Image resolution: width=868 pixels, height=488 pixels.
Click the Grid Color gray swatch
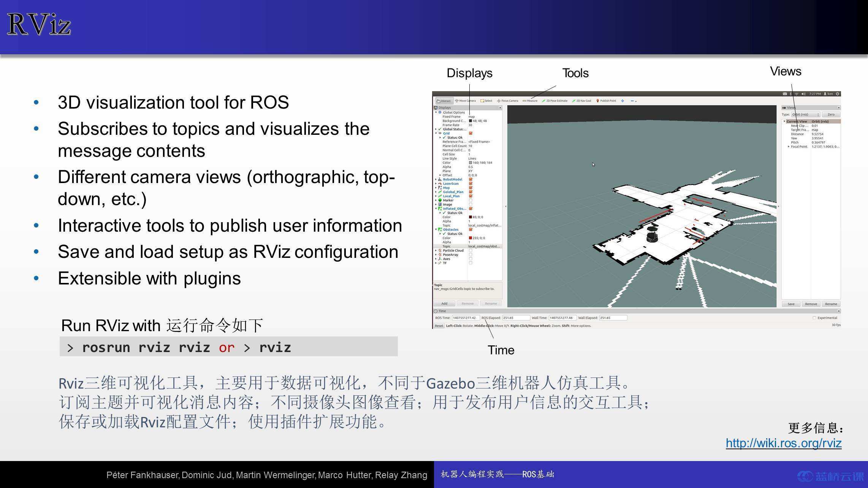point(470,163)
